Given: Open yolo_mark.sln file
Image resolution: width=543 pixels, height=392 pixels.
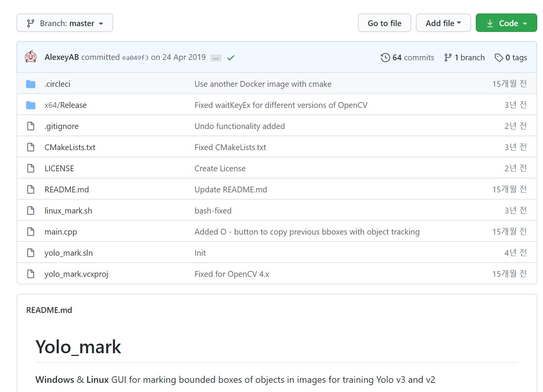Looking at the screenshot, I should 69,253.
